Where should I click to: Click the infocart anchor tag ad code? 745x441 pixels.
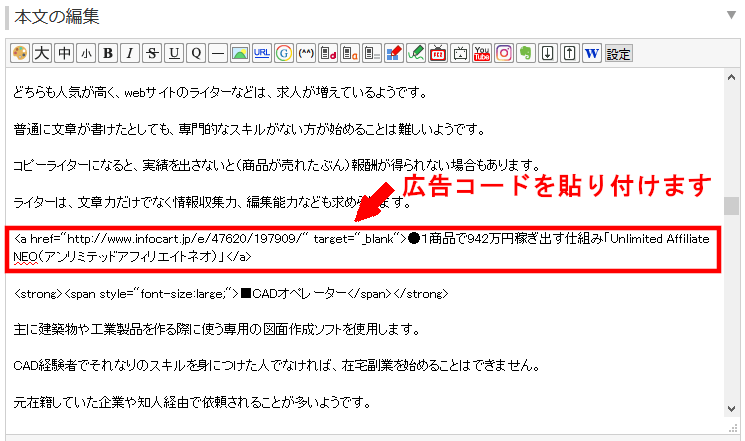pyautogui.click(x=362, y=248)
